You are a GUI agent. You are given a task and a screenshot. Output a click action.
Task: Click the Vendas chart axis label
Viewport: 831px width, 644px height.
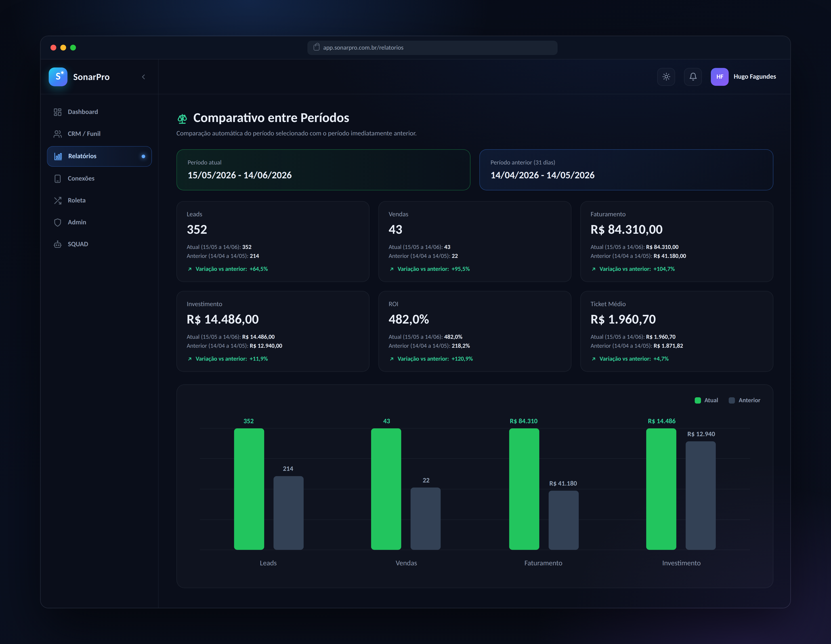406,563
